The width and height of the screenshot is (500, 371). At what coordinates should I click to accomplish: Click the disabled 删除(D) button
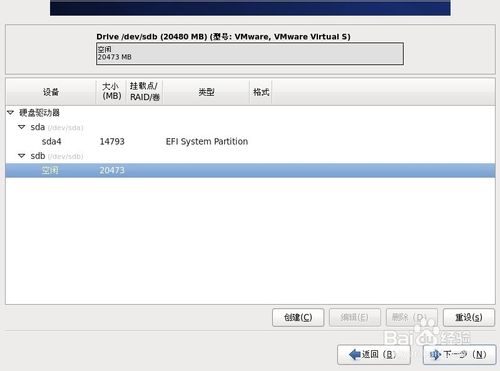(x=412, y=317)
